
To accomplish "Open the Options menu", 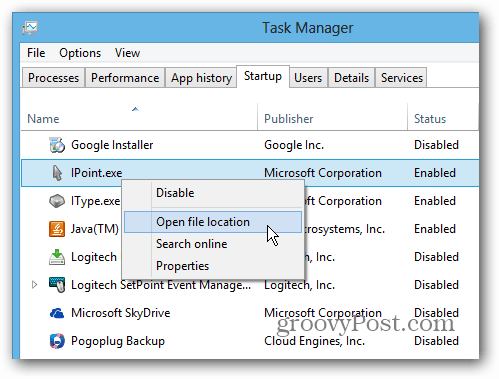I will pos(80,53).
